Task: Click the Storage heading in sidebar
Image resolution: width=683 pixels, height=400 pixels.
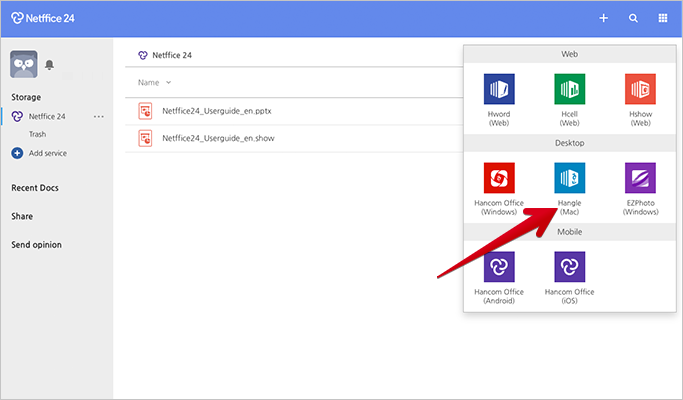Action: pyautogui.click(x=26, y=97)
